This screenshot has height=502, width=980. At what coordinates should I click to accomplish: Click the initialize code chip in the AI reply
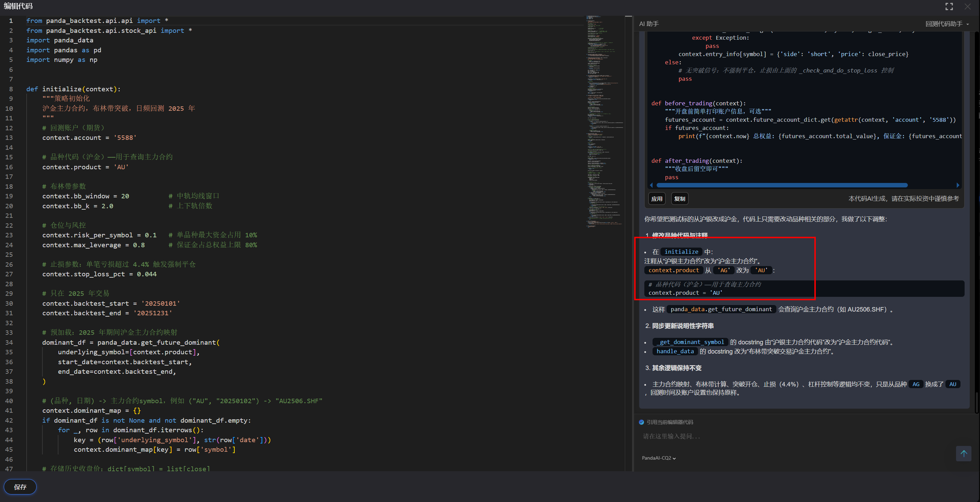pyautogui.click(x=681, y=252)
